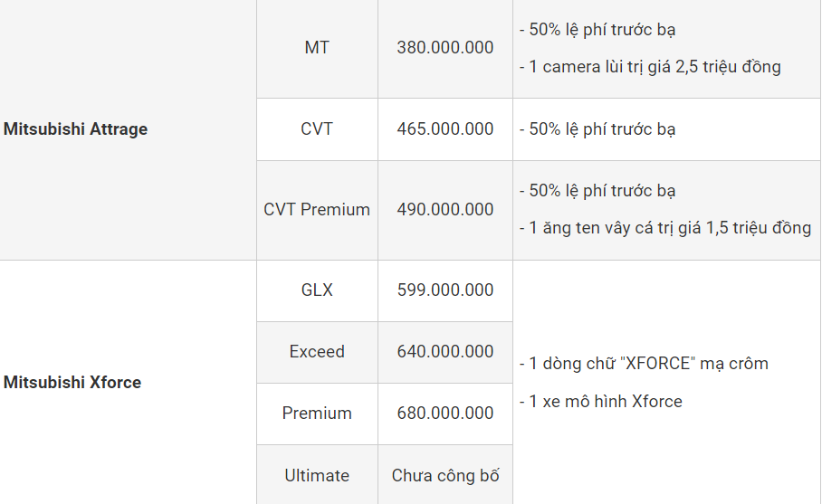Click the Mitsubishi Attrage model name cell
822x504 pixels.
pos(76,129)
